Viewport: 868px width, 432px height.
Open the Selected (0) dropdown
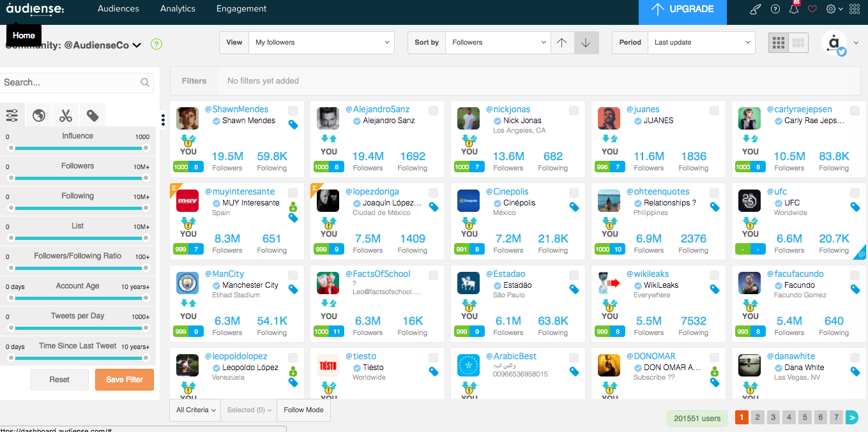tap(250, 410)
